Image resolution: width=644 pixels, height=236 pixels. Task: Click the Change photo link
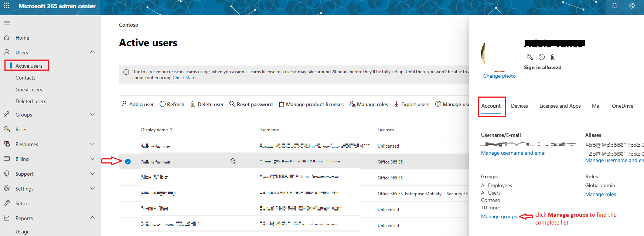(500, 76)
